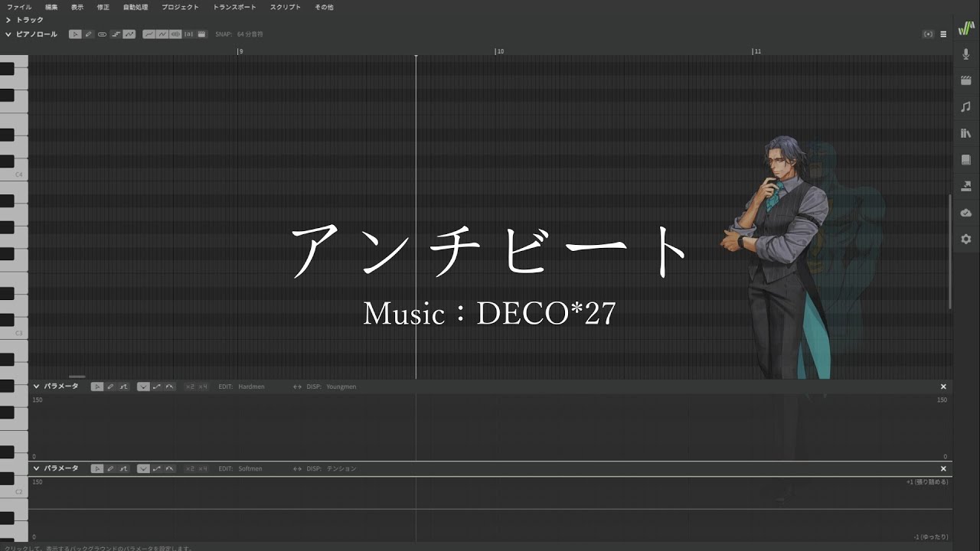Close the Softmen parameter panel

pos(943,468)
